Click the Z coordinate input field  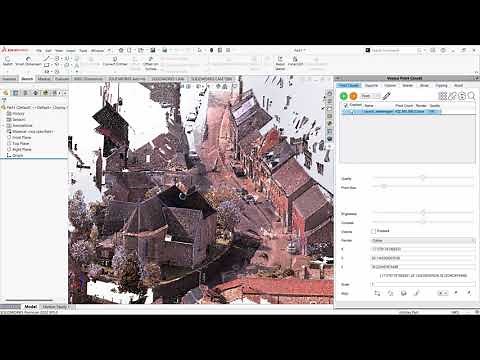point(423,267)
